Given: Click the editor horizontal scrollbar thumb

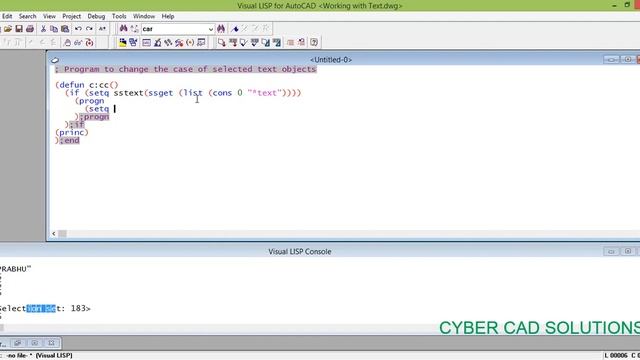Looking at the screenshot, I should [x=62, y=234].
